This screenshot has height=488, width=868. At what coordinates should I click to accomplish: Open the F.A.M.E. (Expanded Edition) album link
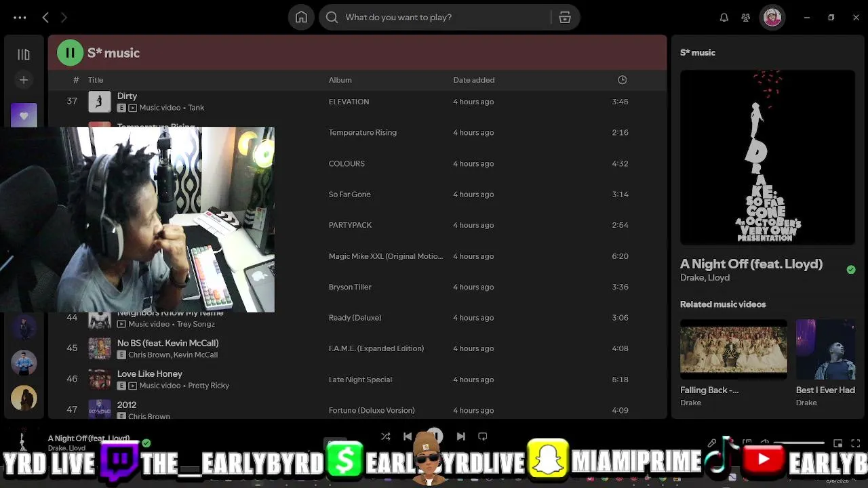pos(376,348)
